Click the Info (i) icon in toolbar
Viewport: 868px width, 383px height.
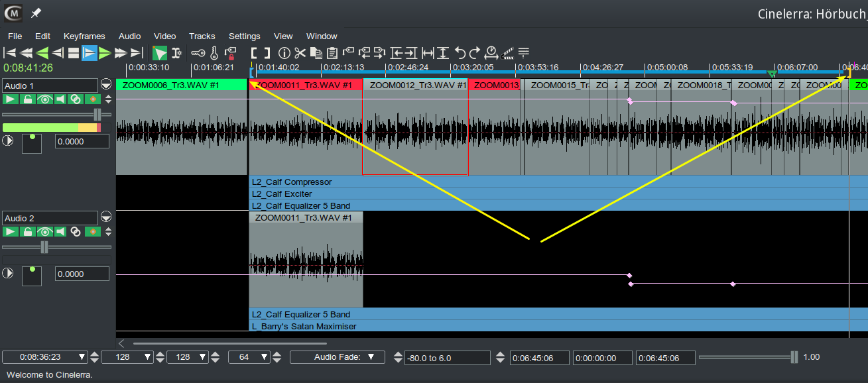[x=284, y=53]
